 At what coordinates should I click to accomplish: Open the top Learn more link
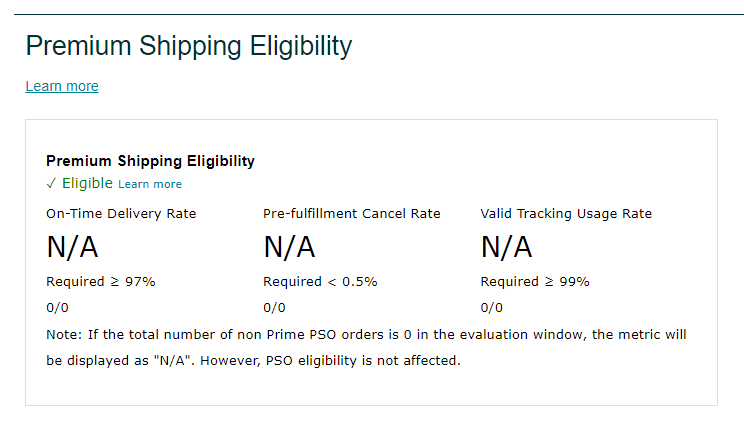62,86
